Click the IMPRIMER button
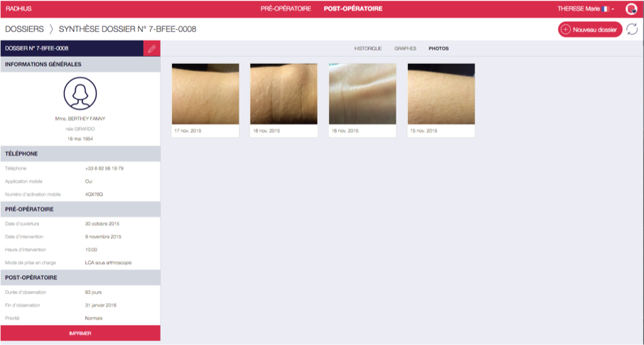Screen dimensions: 644x345 coord(80,333)
